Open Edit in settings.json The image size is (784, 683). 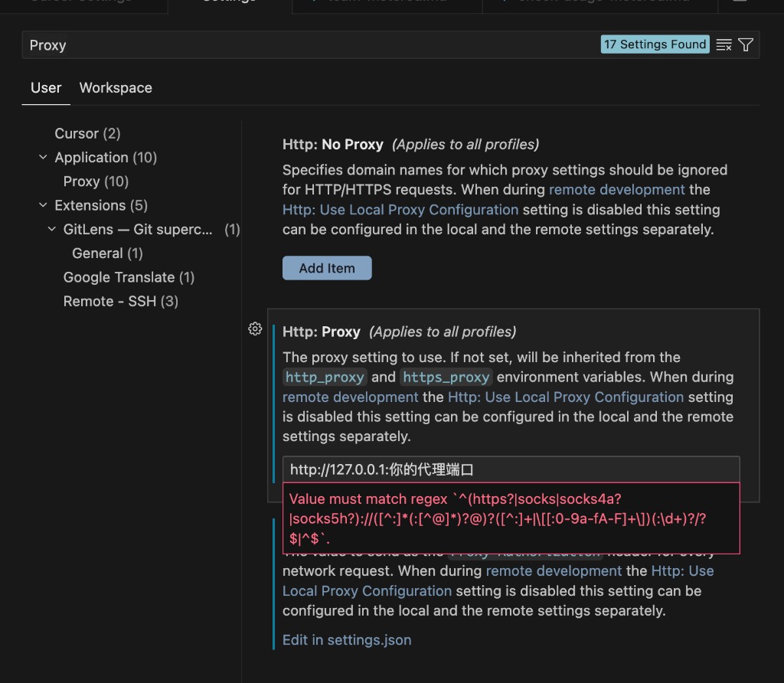346,639
